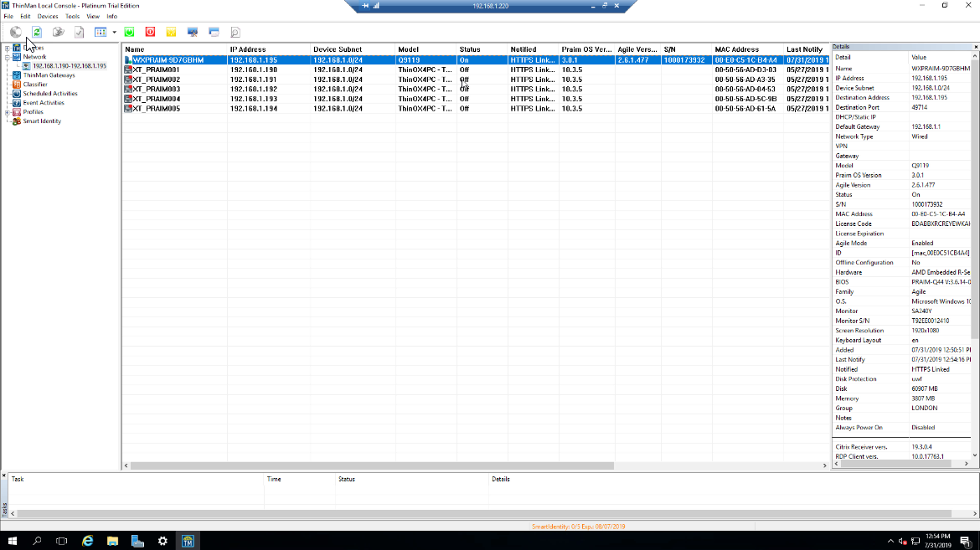Image resolution: width=980 pixels, height=550 pixels.
Task: Click the ThinMan app icon on taskbar
Action: click(188, 542)
